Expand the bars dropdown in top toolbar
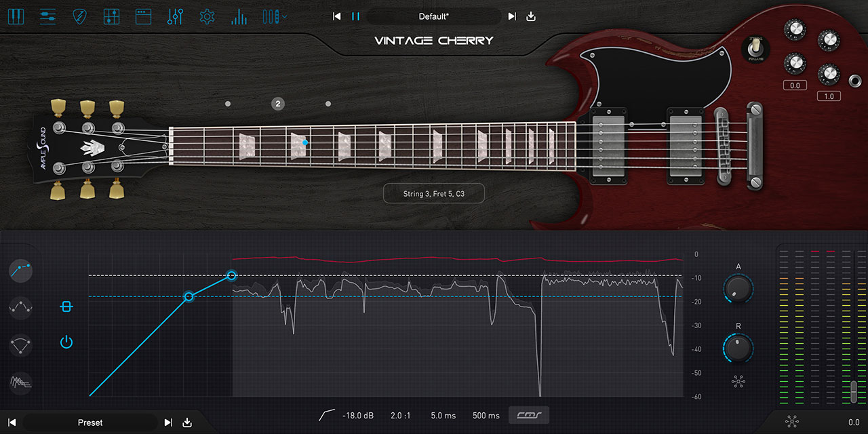The image size is (868, 434). pos(275,16)
